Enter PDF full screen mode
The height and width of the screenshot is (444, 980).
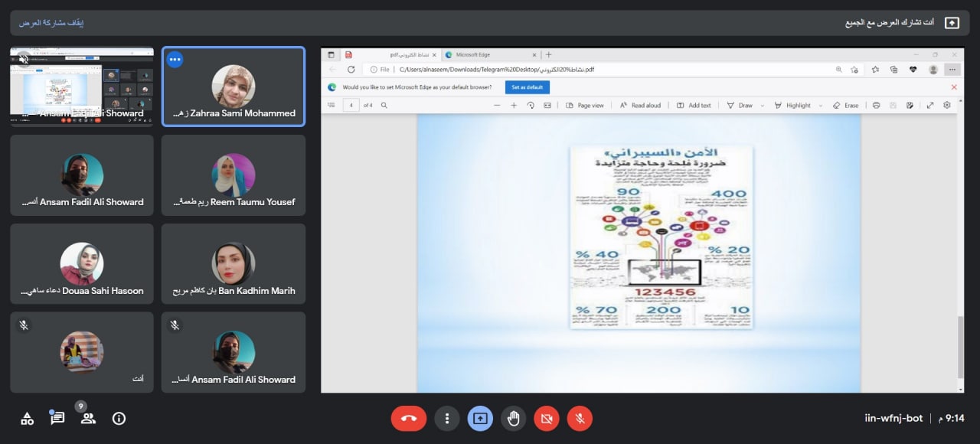click(x=930, y=105)
